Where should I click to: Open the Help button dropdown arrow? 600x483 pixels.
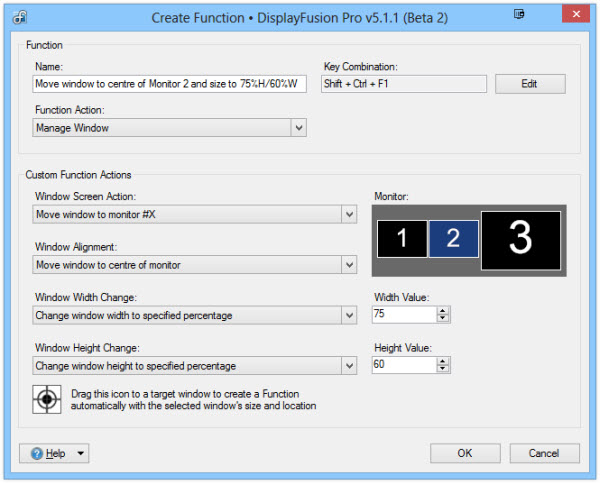[x=80, y=454]
